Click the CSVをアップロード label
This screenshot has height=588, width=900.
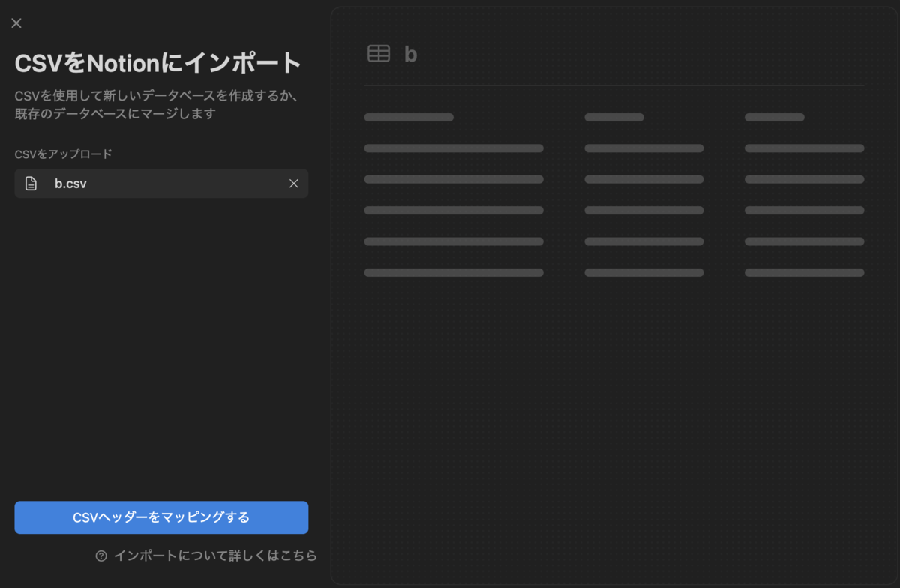[63, 154]
